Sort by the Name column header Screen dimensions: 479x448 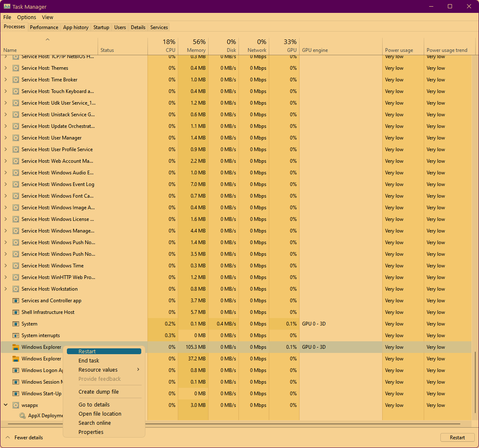click(x=49, y=46)
